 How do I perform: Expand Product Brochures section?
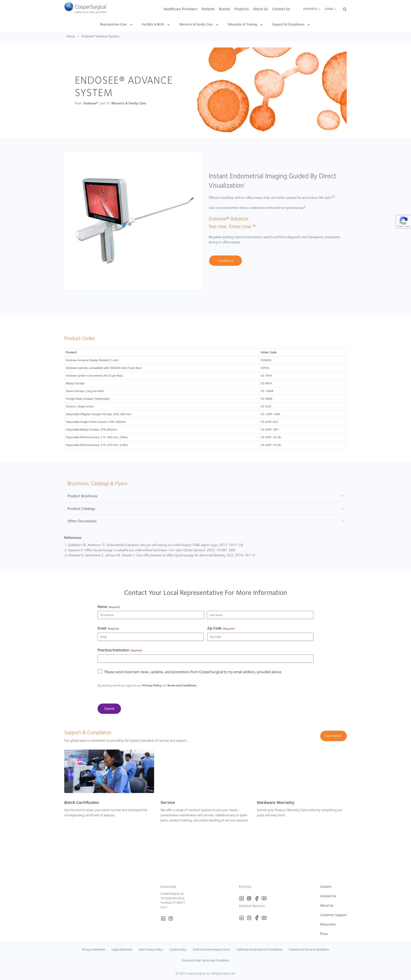(205, 496)
